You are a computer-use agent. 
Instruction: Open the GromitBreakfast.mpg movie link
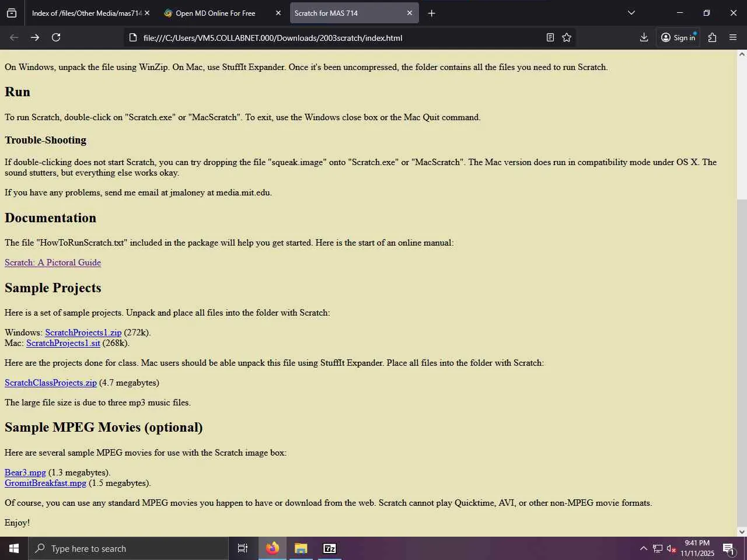point(46,483)
